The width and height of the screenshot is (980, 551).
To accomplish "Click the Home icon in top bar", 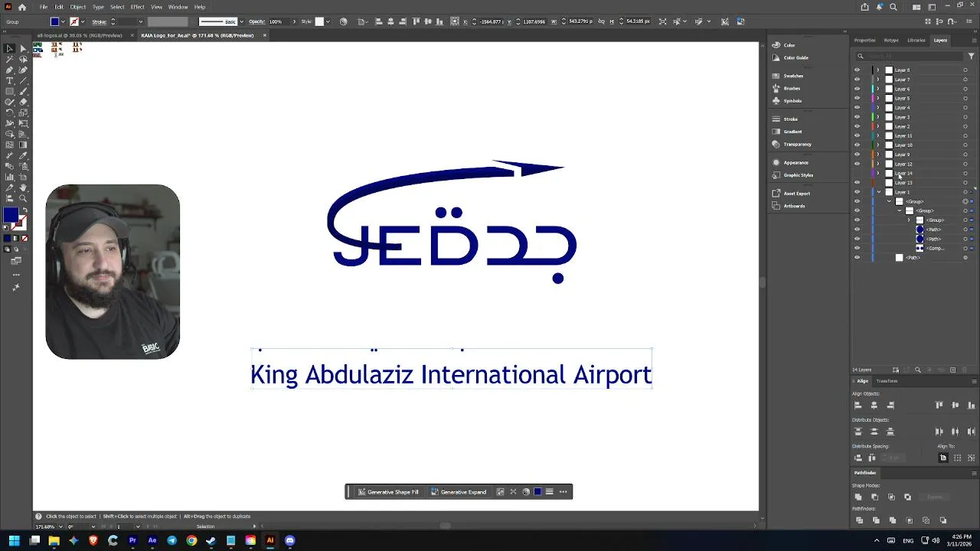I will tap(22, 7).
